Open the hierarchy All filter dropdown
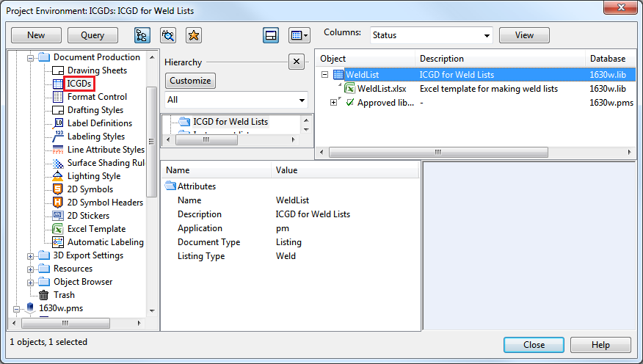The height and width of the screenshot is (364, 643). tap(236, 100)
